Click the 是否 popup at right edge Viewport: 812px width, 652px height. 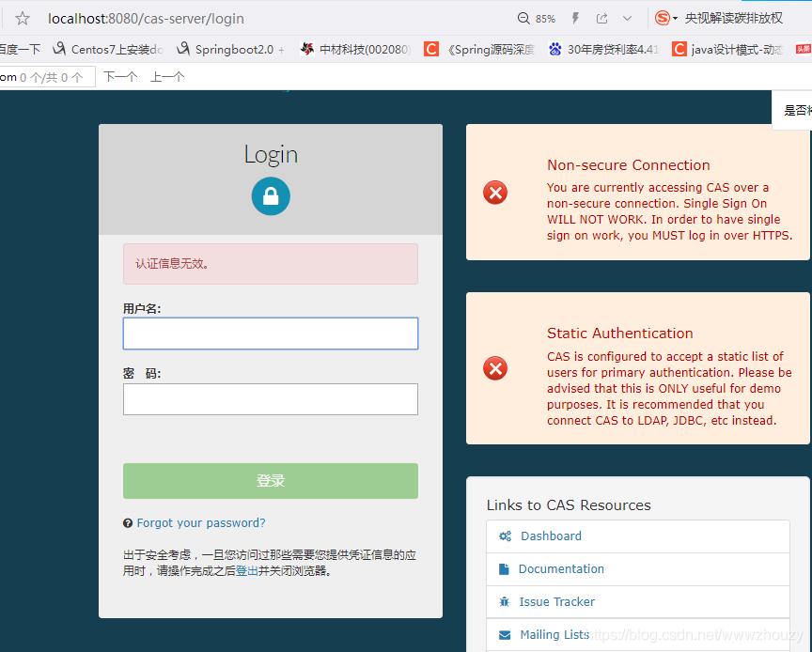pyautogui.click(x=792, y=110)
